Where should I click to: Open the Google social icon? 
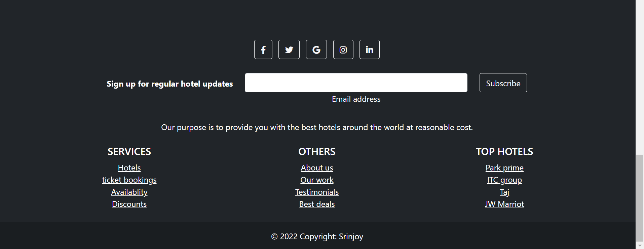pos(316,50)
